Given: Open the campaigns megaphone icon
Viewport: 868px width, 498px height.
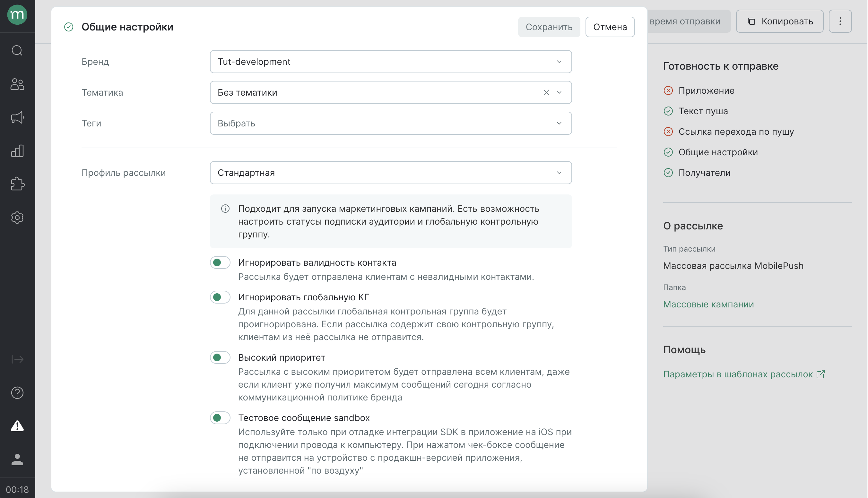Looking at the screenshot, I should 17,117.
